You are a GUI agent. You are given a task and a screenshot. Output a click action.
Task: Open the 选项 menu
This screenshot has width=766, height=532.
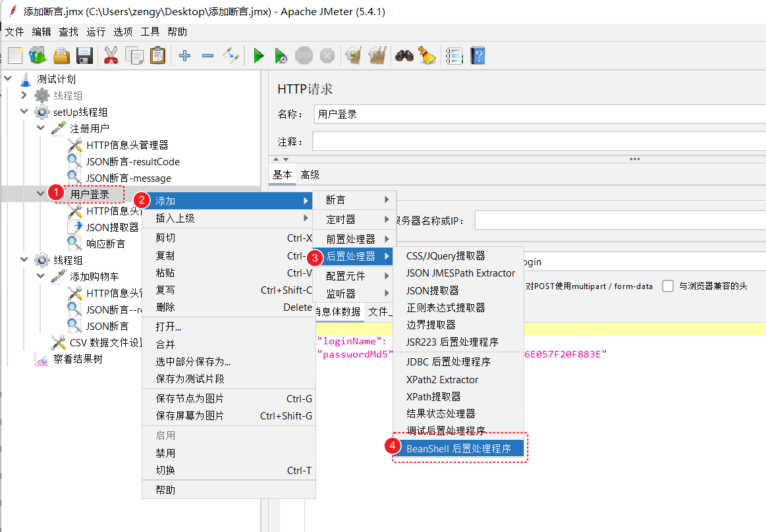click(123, 32)
